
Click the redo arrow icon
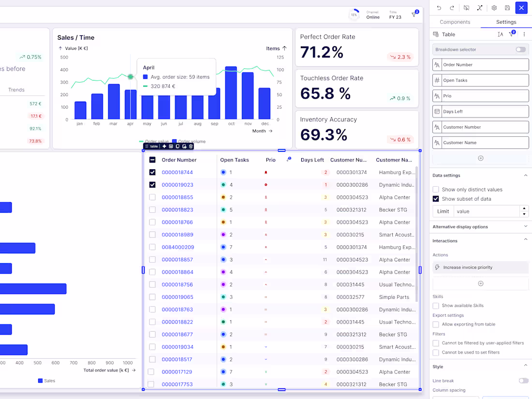(x=452, y=8)
